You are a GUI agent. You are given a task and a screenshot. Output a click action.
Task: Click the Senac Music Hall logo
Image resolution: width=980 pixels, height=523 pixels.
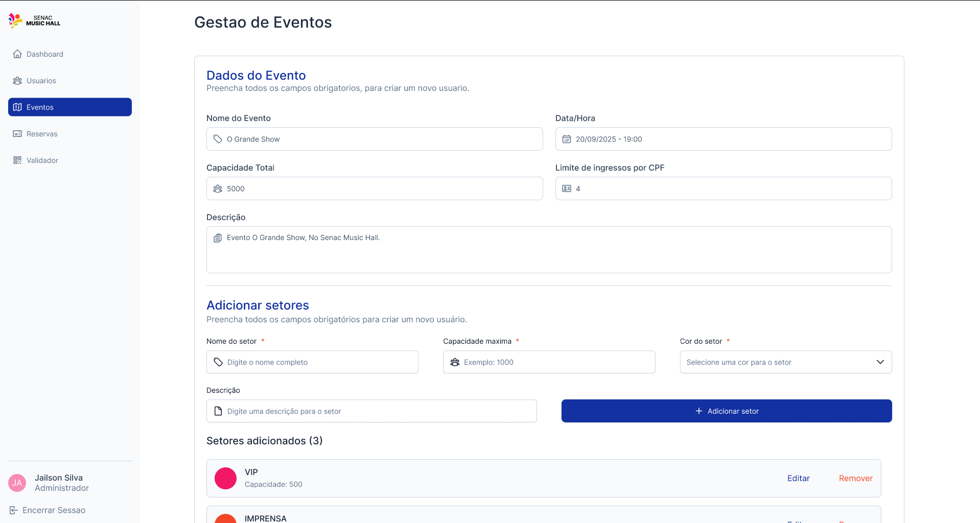coord(34,20)
